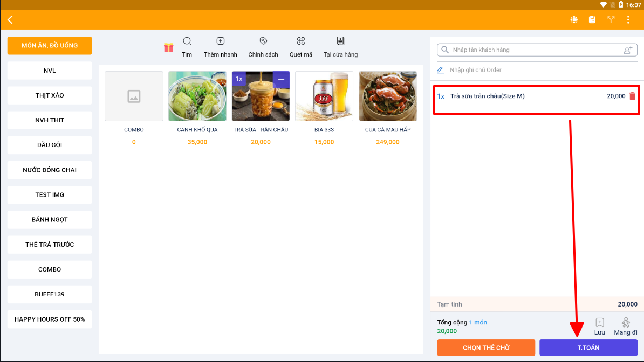Delete Trà sữa trân châu with trash icon
The image size is (644, 362).
point(632,96)
